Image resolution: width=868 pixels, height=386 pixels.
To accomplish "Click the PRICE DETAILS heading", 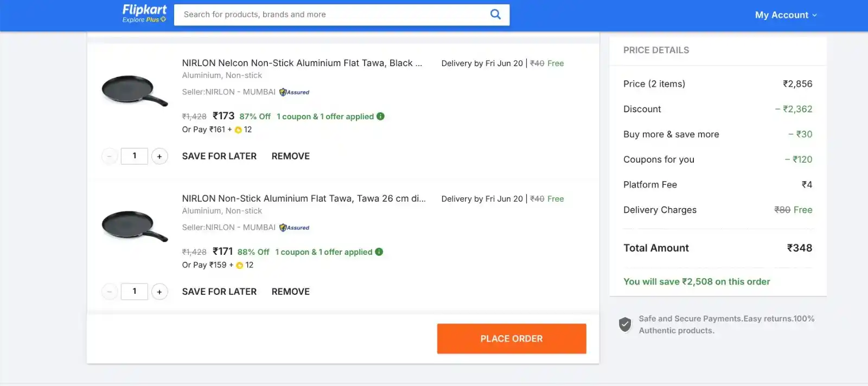I will (656, 50).
